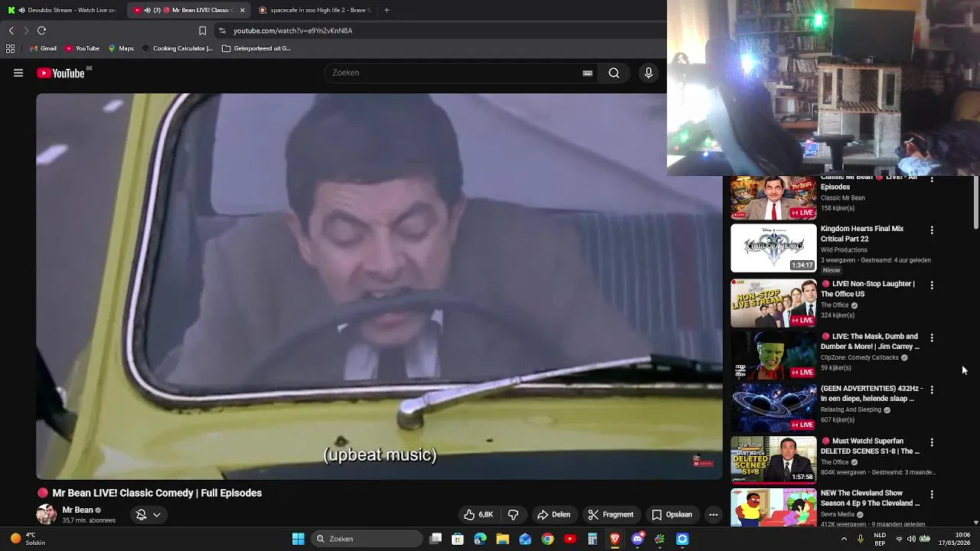Start voice search with the microphone
The image size is (980, 551).
tap(648, 73)
